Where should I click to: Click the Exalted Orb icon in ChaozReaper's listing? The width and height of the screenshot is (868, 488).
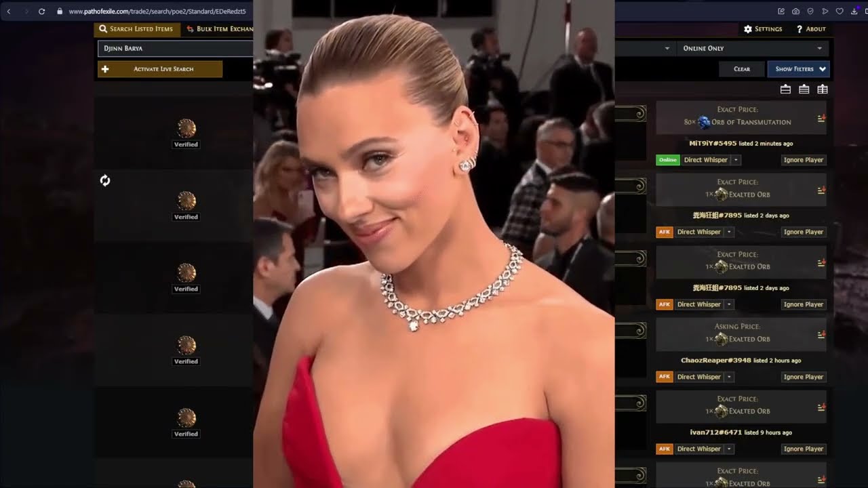[721, 339]
